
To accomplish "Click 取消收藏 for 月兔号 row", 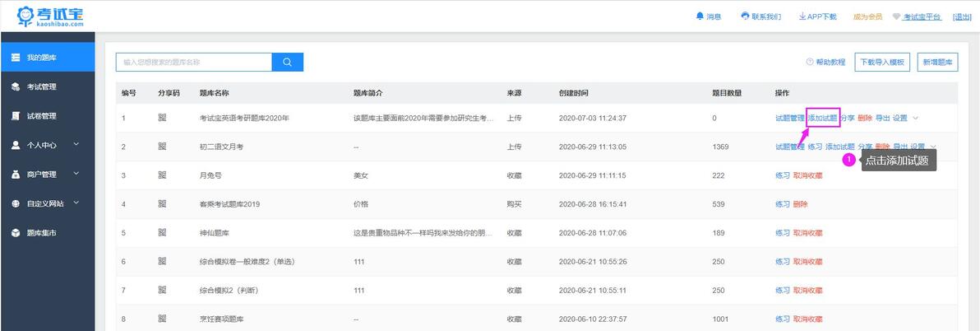I will (x=807, y=175).
